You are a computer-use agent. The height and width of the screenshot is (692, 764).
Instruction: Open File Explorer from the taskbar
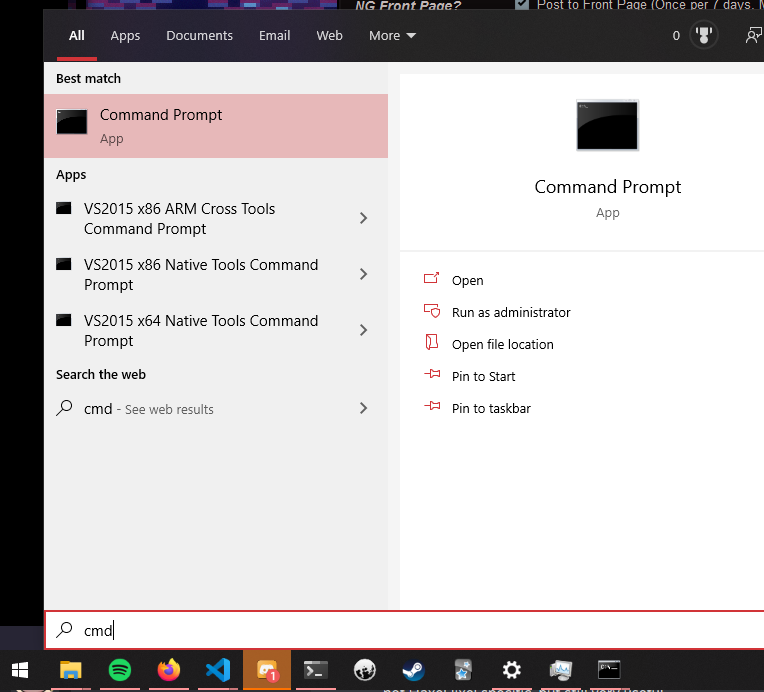click(x=71, y=671)
